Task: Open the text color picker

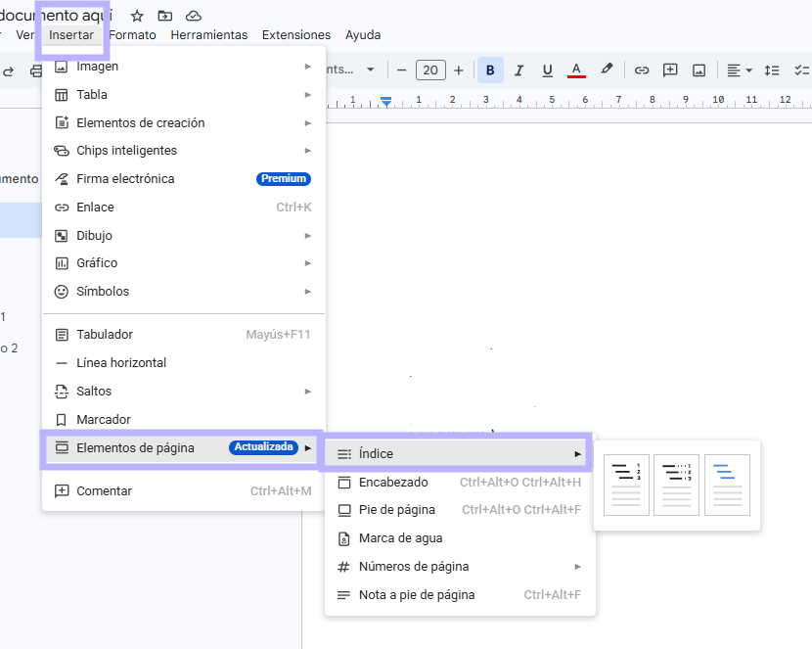Action: pos(576,70)
